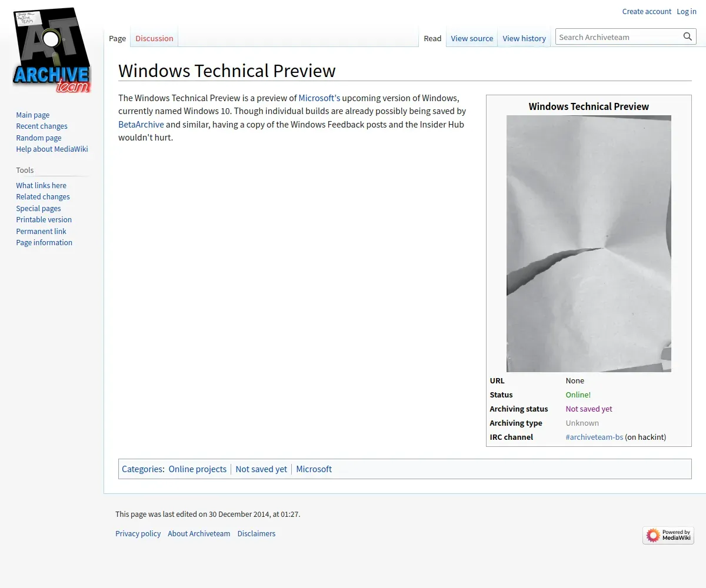The image size is (706, 588).
Task: Follow the Microsoft's link in article text
Action: point(319,98)
